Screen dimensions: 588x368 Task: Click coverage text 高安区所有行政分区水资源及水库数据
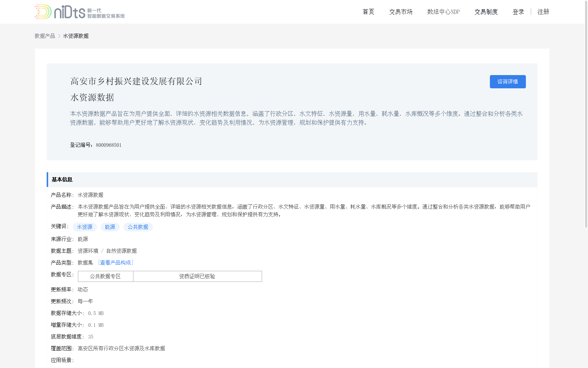121,348
